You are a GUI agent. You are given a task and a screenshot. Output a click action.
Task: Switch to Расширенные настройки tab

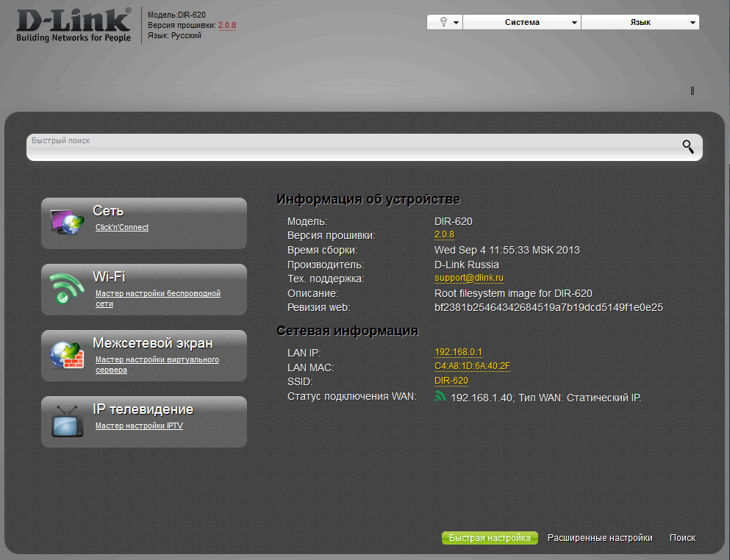pos(600,538)
